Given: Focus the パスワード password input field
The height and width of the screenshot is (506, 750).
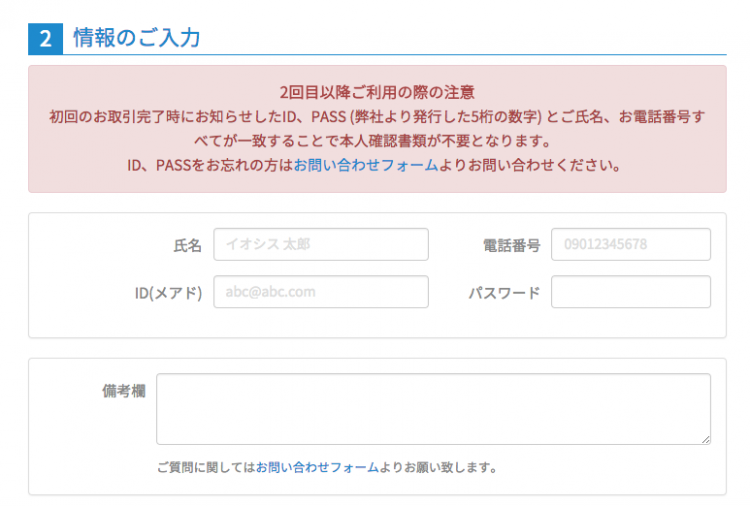Looking at the screenshot, I should coord(630,292).
